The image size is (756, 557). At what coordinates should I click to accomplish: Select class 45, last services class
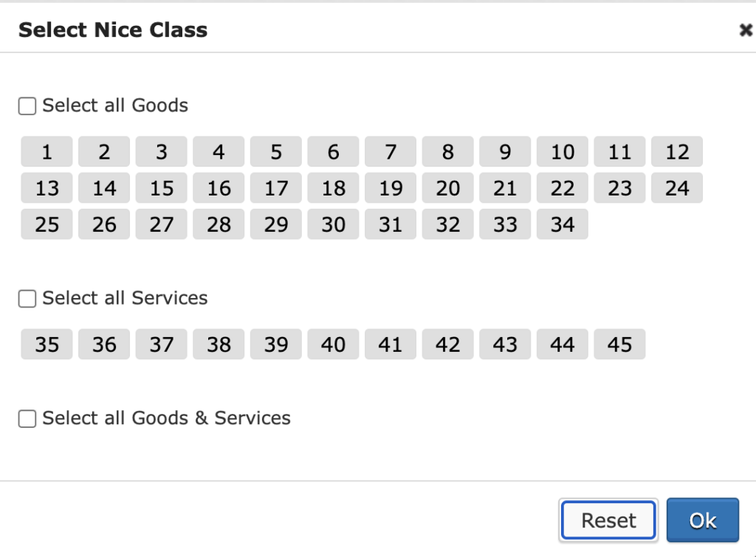pyautogui.click(x=619, y=344)
